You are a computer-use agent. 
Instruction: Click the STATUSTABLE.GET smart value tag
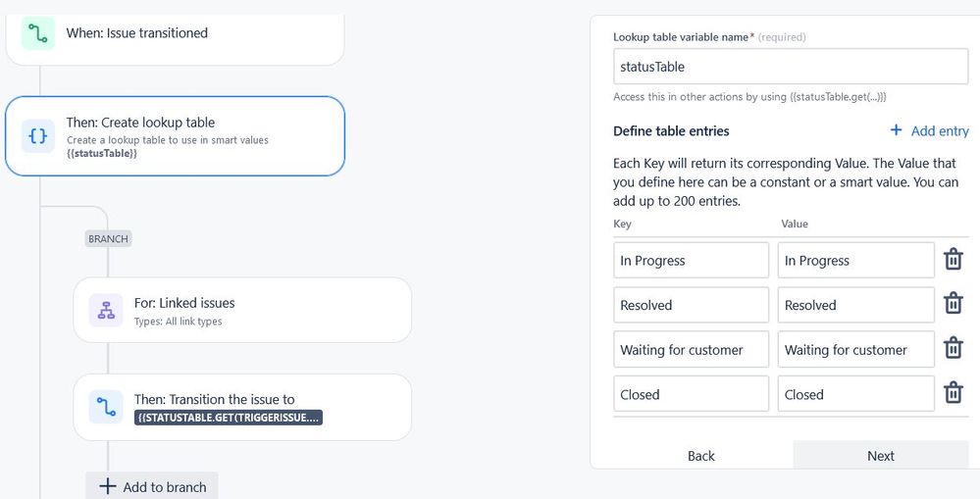click(229, 418)
